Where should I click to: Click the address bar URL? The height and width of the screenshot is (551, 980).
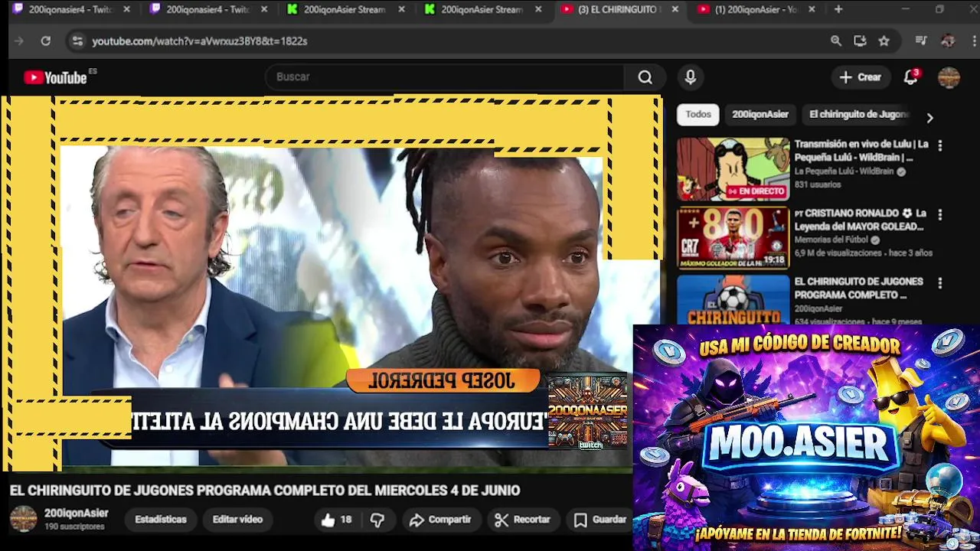200,41
